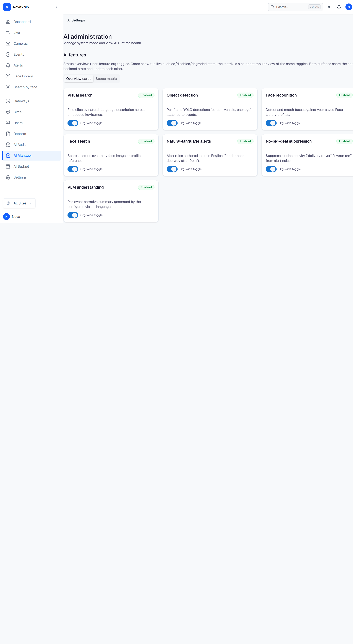Click Enabled badge on Face search card
Image resolution: width=353 pixels, height=644 pixels.
[x=146, y=141]
